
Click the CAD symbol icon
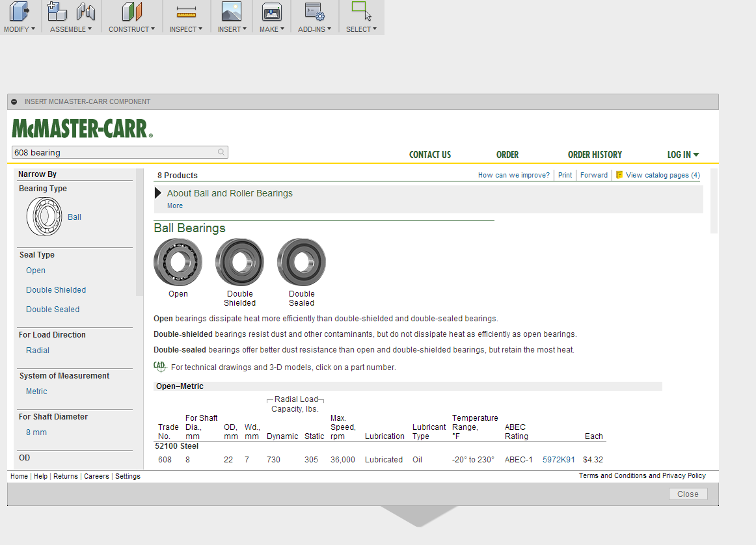pyautogui.click(x=159, y=367)
